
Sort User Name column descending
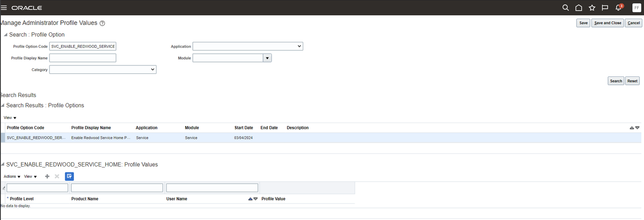256,199
